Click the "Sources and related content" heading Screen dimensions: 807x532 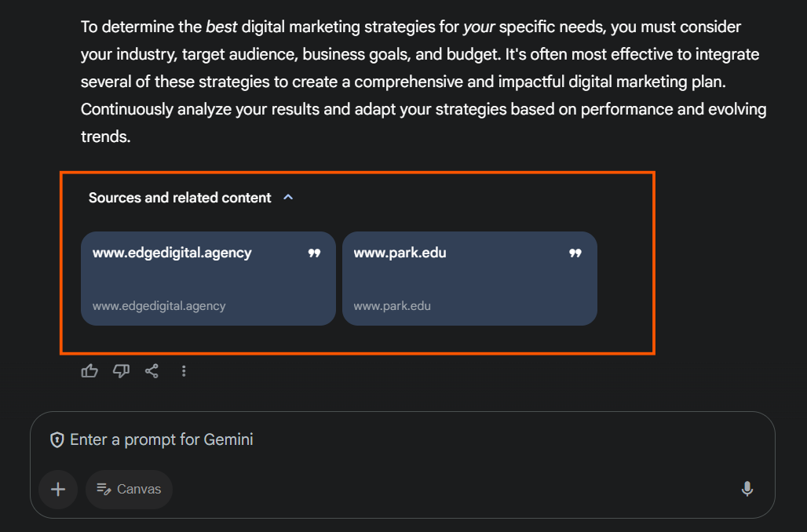click(180, 198)
